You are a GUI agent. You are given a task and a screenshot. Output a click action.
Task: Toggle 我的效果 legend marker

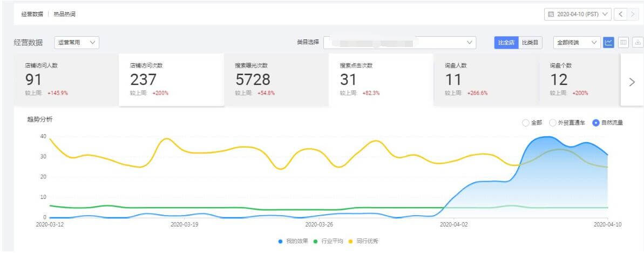click(281, 241)
